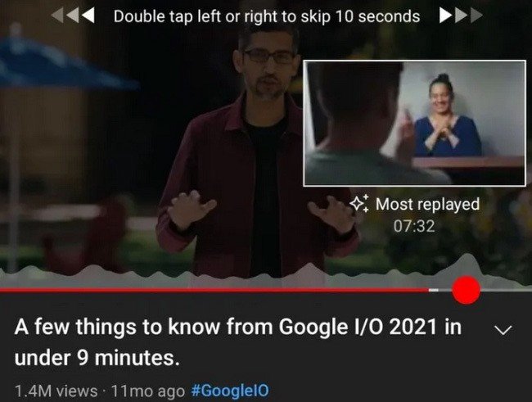Click the video title text
Screen dimensions: 532x402
[238, 342]
